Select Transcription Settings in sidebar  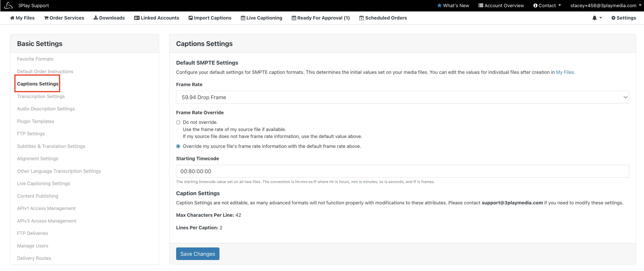coord(41,96)
